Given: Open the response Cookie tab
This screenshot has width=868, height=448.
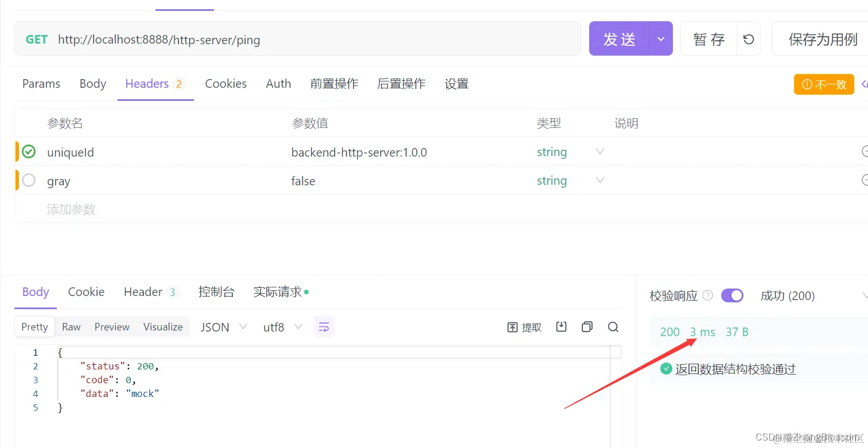Looking at the screenshot, I should point(86,292).
